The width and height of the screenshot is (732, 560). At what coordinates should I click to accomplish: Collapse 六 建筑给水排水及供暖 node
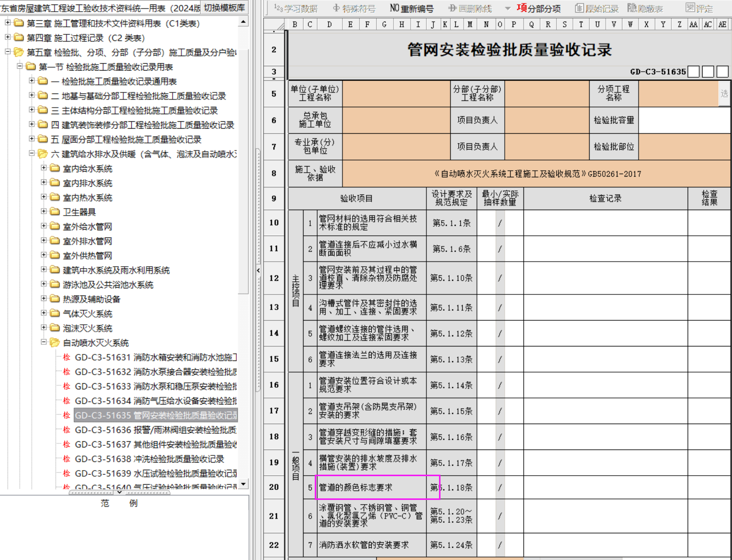pyautogui.click(x=32, y=154)
